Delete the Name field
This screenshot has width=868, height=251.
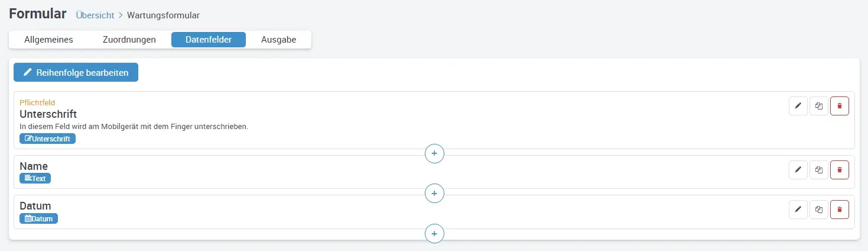(x=840, y=170)
